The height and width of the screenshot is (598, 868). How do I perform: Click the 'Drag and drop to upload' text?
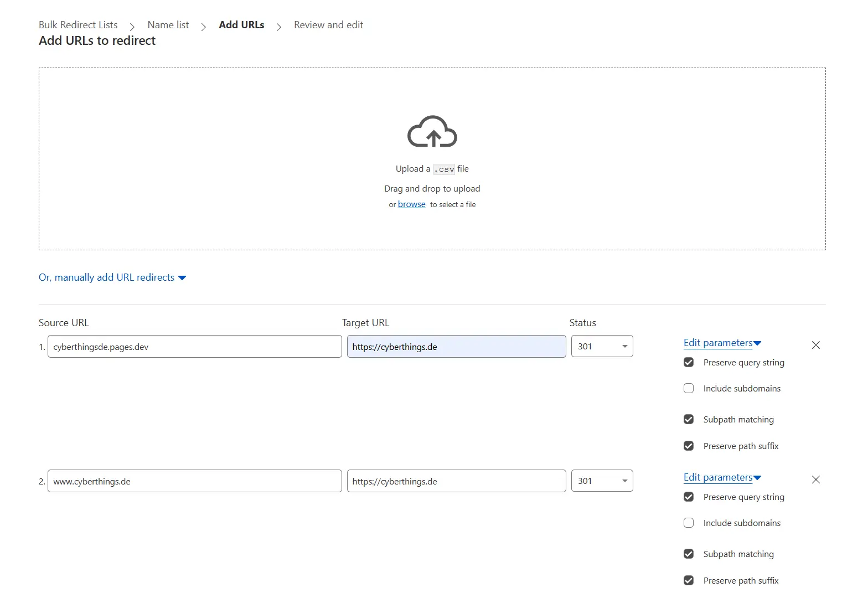tap(432, 189)
